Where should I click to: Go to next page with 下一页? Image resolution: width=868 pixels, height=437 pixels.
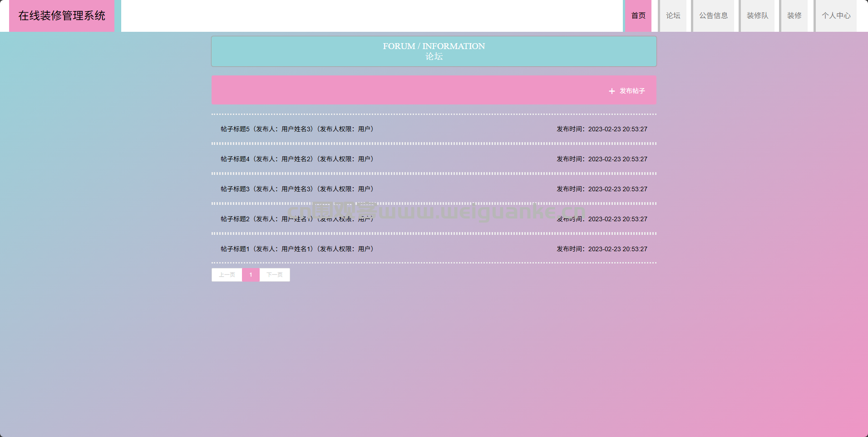(x=275, y=275)
